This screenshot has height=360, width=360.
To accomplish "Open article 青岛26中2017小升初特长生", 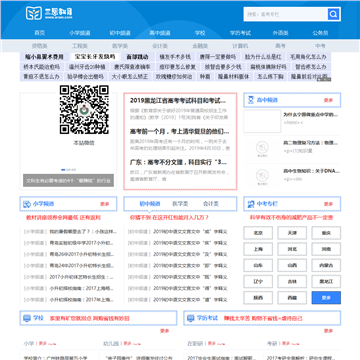I will point(82,254).
